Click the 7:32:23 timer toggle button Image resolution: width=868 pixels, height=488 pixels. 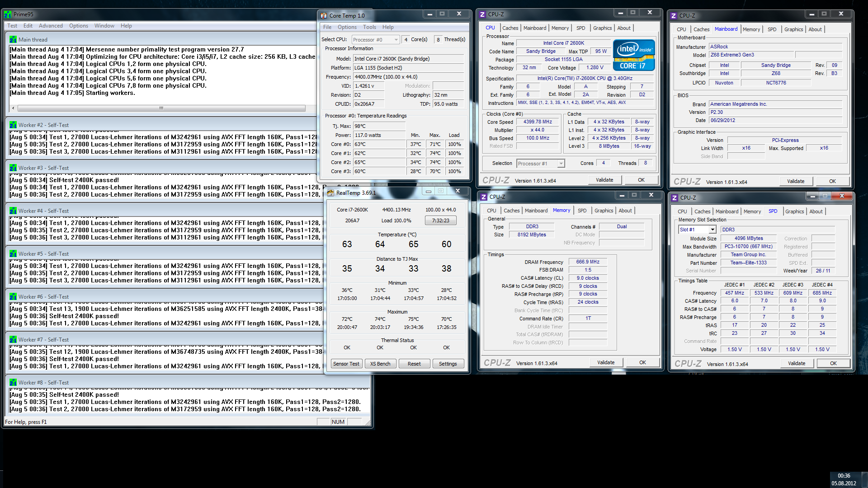pyautogui.click(x=440, y=221)
